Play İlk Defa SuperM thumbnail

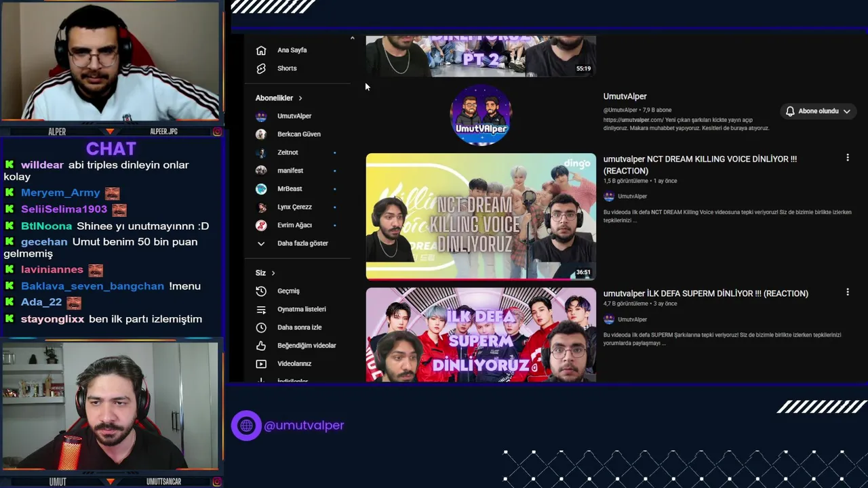[x=481, y=335]
